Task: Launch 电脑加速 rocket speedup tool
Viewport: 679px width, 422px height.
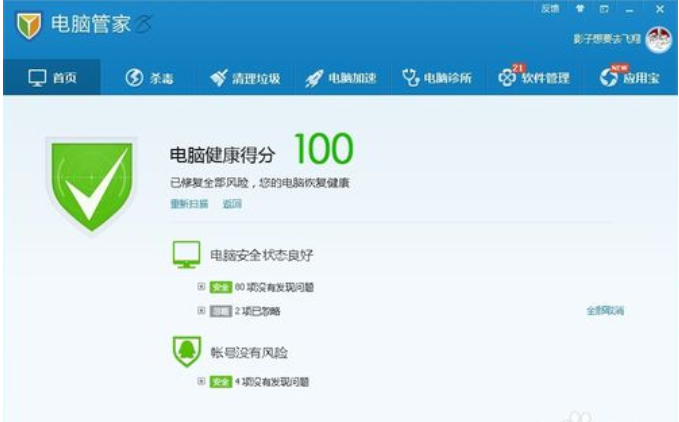Action: [x=341, y=77]
